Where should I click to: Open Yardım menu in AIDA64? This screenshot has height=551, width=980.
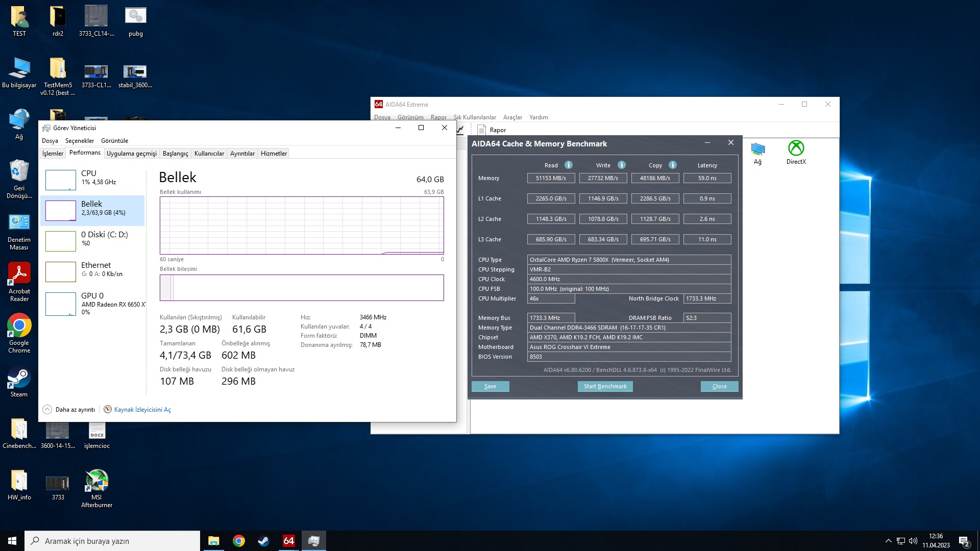(538, 117)
